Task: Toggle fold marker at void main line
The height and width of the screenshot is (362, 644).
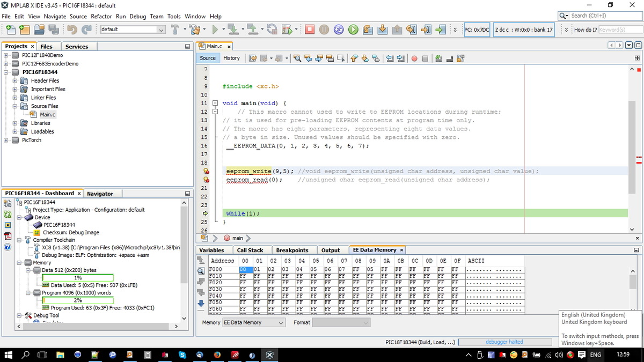Action: pos(215,103)
